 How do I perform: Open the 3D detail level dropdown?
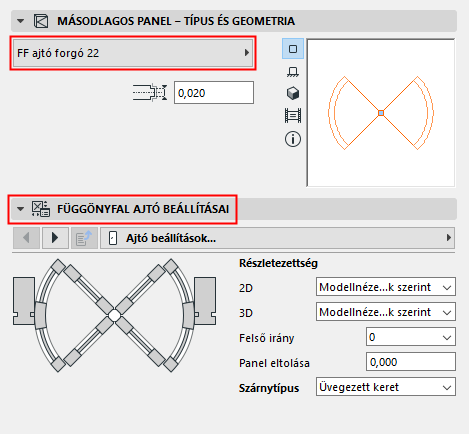point(386,312)
